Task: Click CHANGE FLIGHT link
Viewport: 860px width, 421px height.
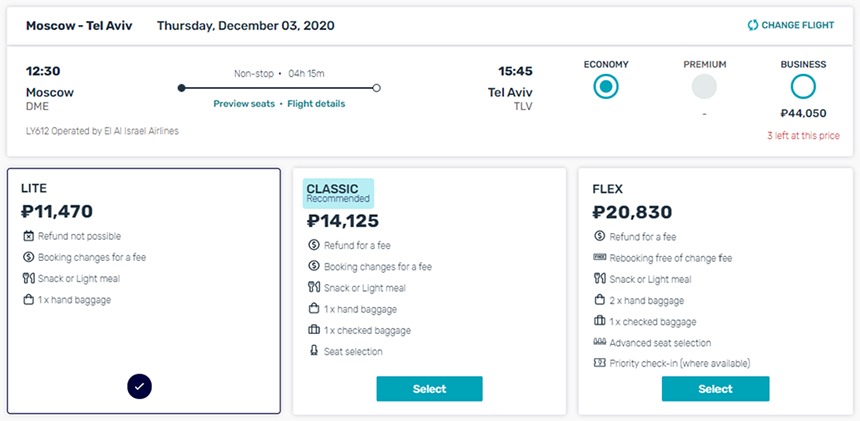Action: 797,25
